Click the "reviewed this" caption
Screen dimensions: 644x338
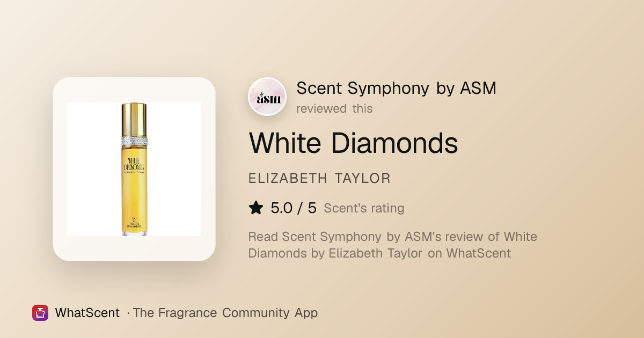[x=334, y=108]
